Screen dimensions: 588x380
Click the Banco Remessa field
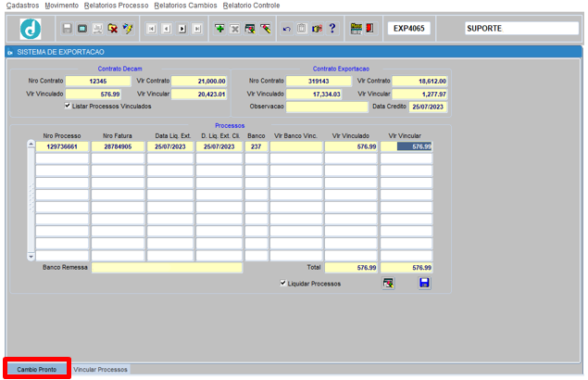(167, 268)
